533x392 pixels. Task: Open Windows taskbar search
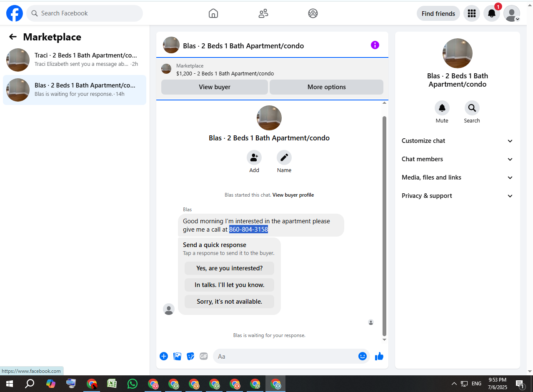(30, 384)
